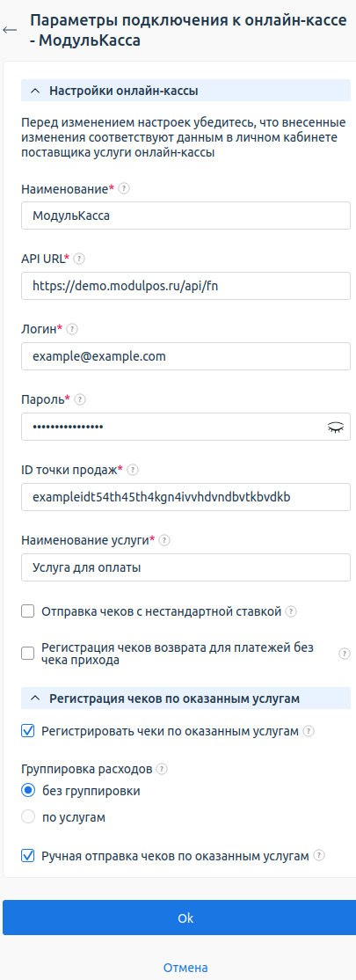Click the Отмена link
This screenshot has width=356, height=980.
click(185, 968)
